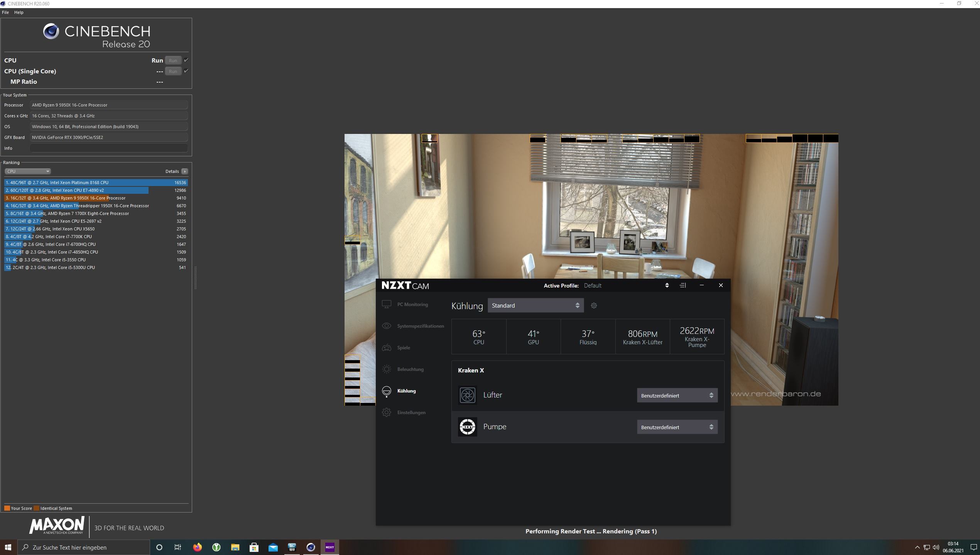Click the Info input field in Your System

tap(109, 148)
